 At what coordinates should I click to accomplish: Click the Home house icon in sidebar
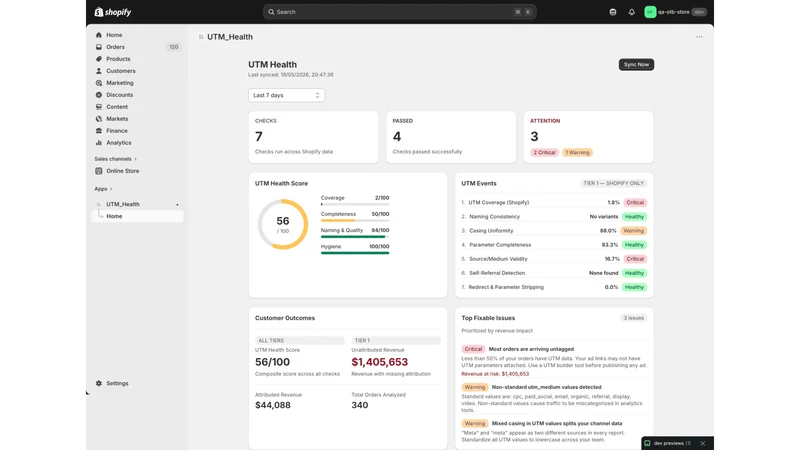point(99,35)
